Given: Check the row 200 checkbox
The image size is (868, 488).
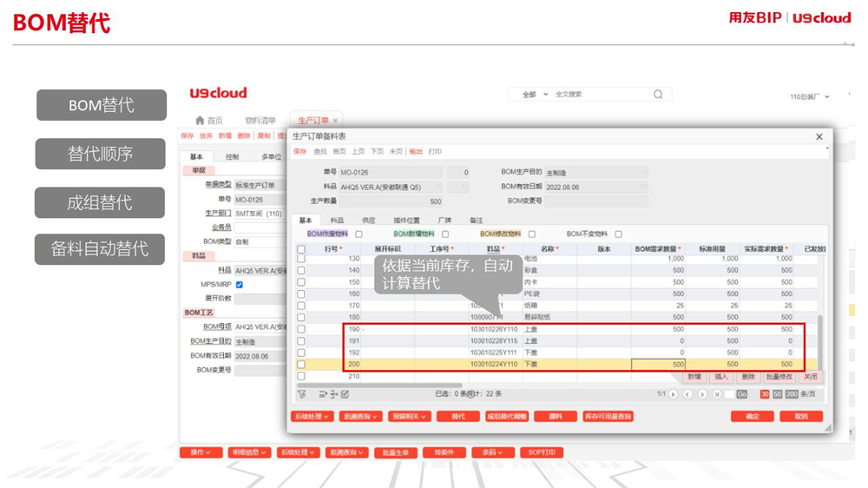Looking at the screenshot, I should [301, 365].
